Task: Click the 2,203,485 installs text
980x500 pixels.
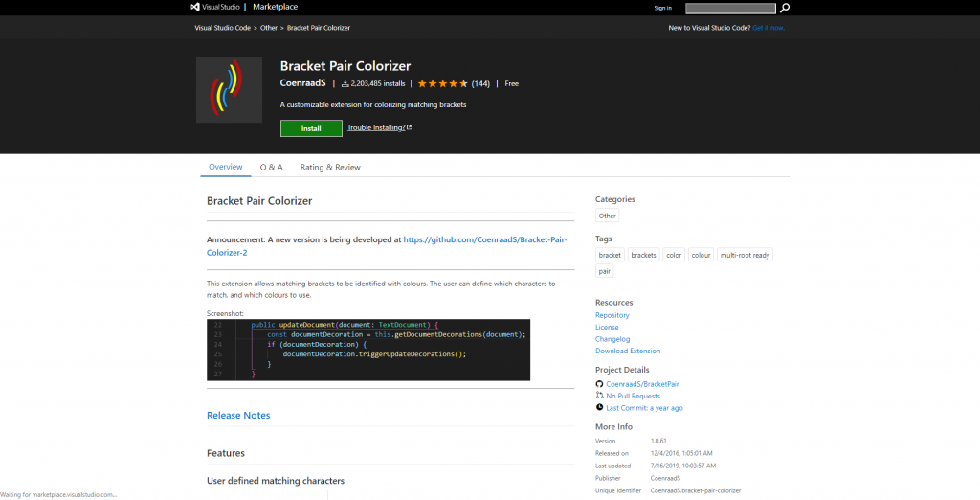Action: (377, 84)
